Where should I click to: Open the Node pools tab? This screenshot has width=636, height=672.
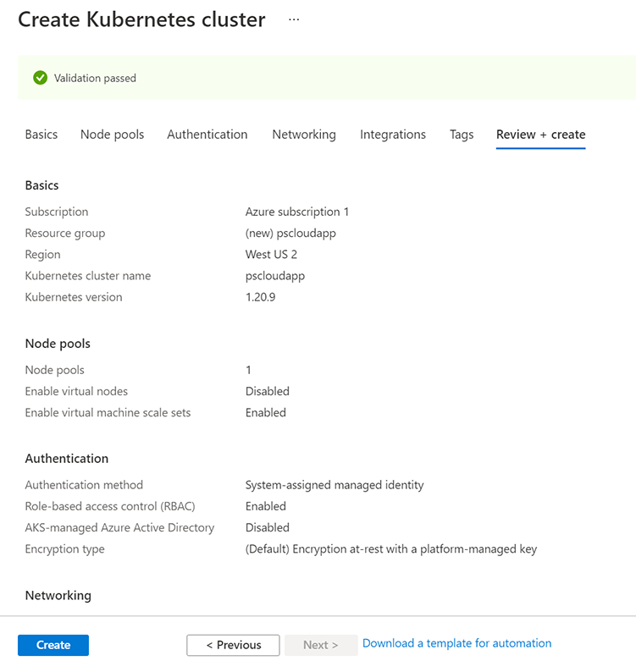tap(112, 135)
